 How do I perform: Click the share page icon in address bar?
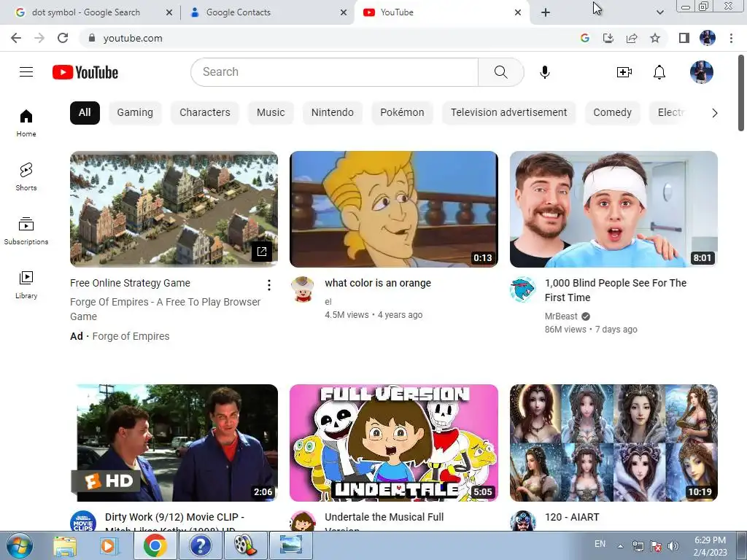point(632,38)
